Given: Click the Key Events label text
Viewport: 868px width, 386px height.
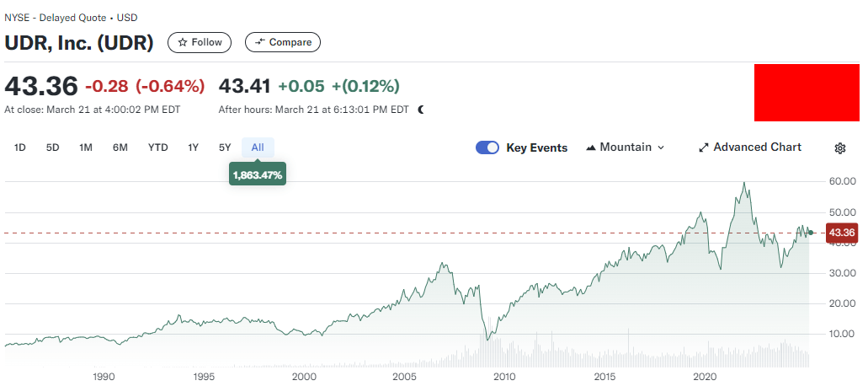Looking at the screenshot, I should pos(536,147).
